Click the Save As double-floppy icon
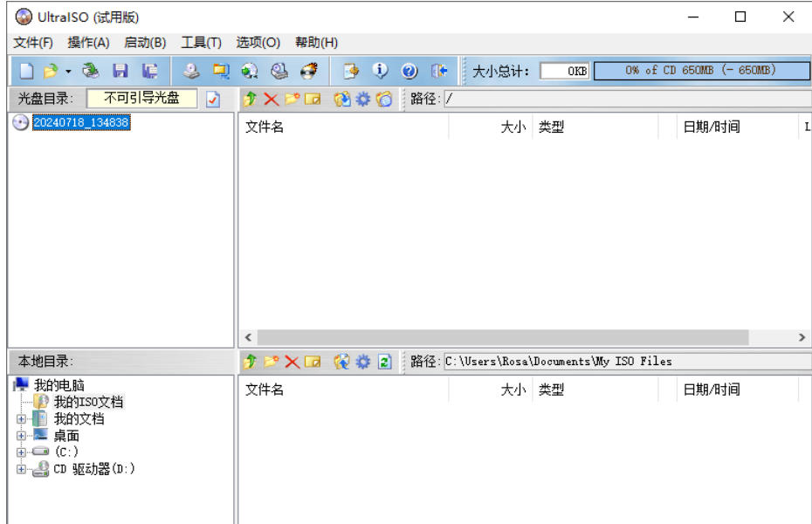Viewport: 812px width, 524px height. 149,71
